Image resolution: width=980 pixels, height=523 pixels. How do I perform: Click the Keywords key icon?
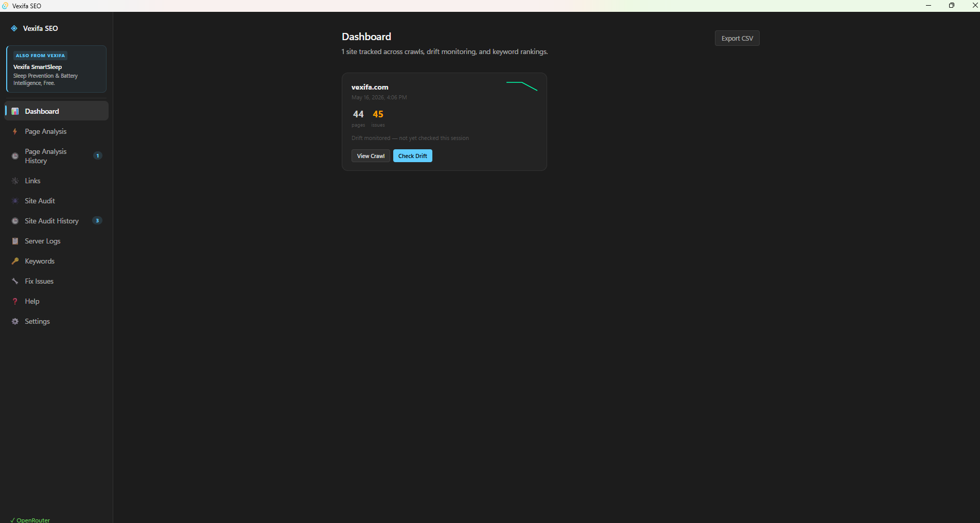15,261
